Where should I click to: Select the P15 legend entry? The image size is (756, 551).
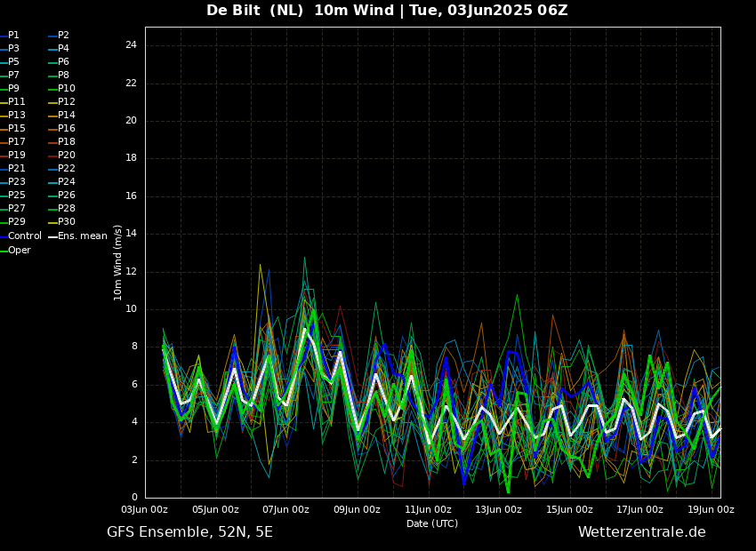[17, 129]
